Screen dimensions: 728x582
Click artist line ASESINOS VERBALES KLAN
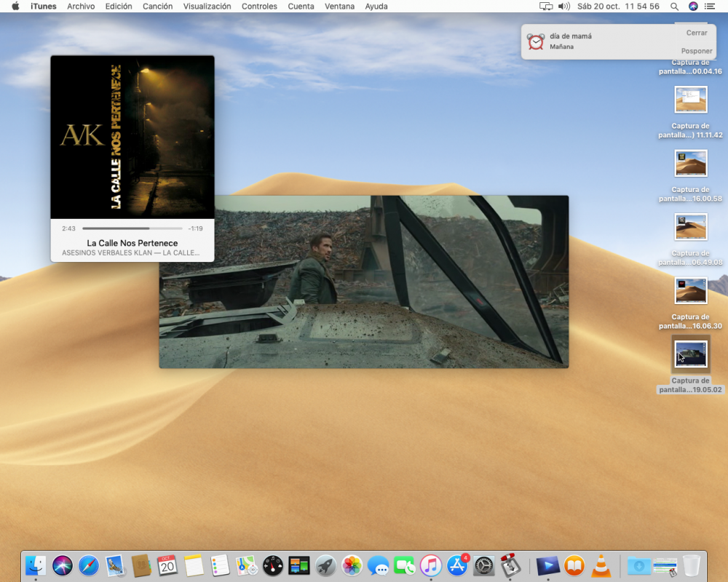coord(130,253)
